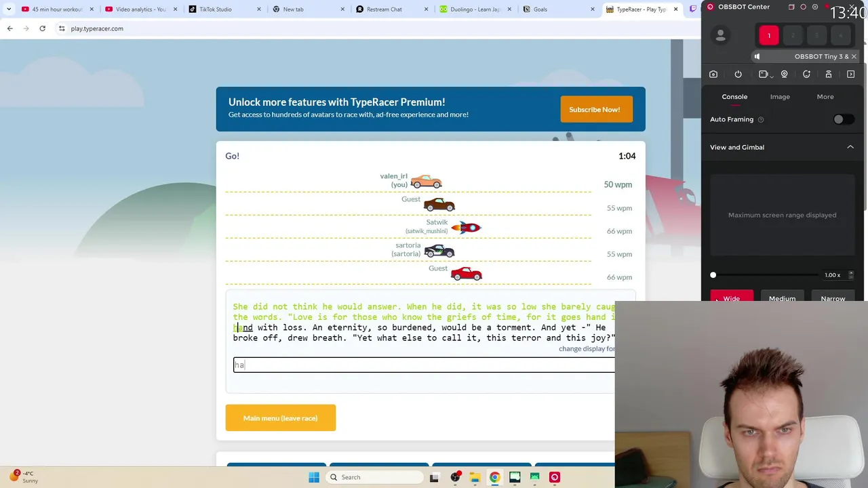The image size is (868, 488).
Task: Switch to the Image tab in OBSBOT
Action: point(780,97)
